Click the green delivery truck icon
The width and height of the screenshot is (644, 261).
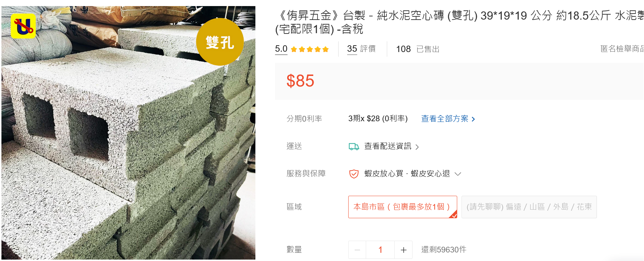click(354, 147)
